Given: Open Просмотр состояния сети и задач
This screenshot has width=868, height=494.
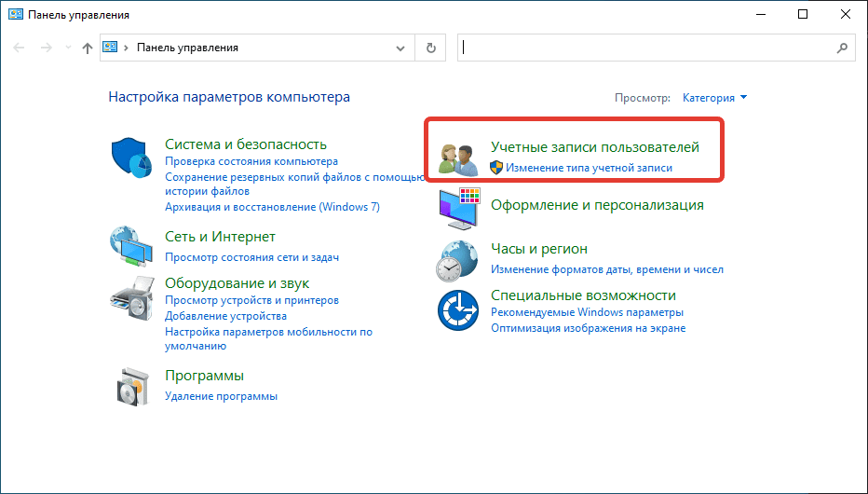Looking at the screenshot, I should click(251, 257).
